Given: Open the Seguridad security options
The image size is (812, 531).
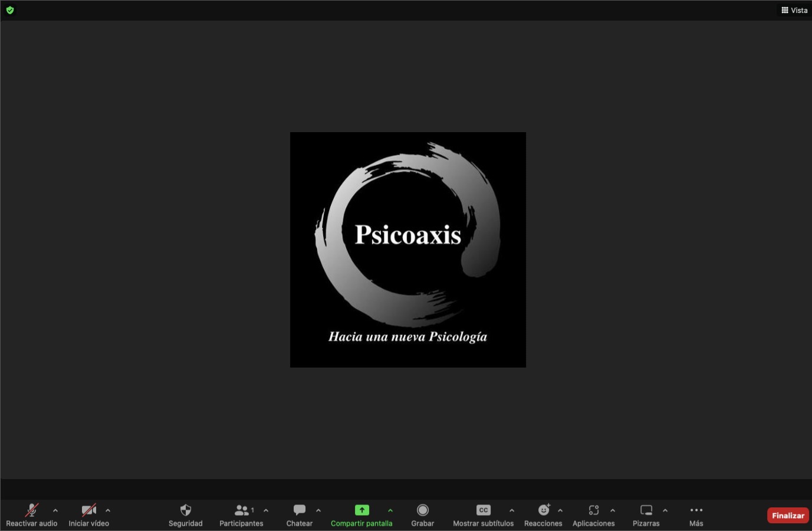Looking at the screenshot, I should coord(185,514).
